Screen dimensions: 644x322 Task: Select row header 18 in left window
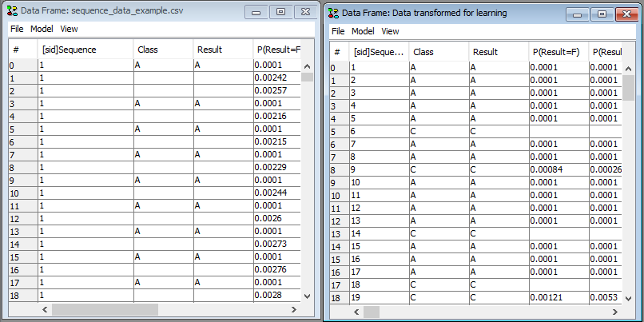click(22, 296)
